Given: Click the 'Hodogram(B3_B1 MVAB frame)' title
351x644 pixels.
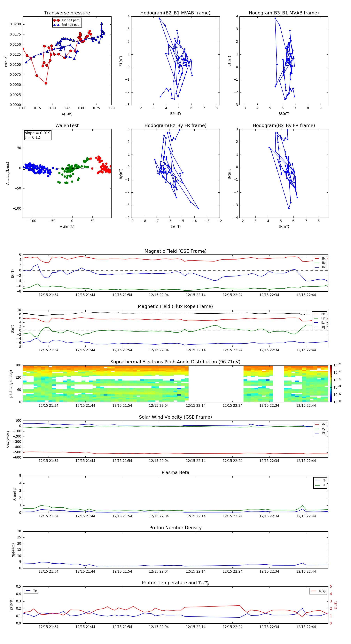Looking at the screenshot, I should tap(284, 13).
